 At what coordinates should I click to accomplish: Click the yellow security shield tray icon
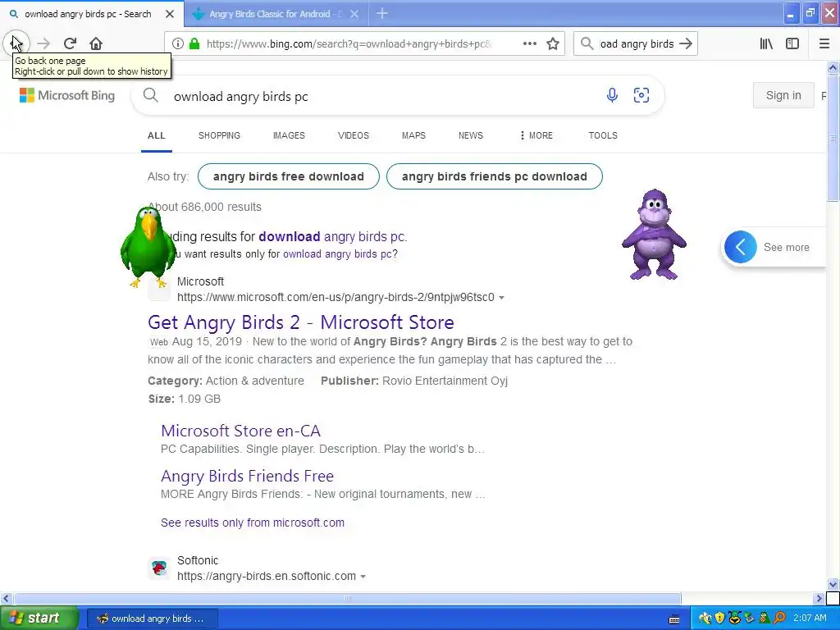pyautogui.click(x=719, y=619)
